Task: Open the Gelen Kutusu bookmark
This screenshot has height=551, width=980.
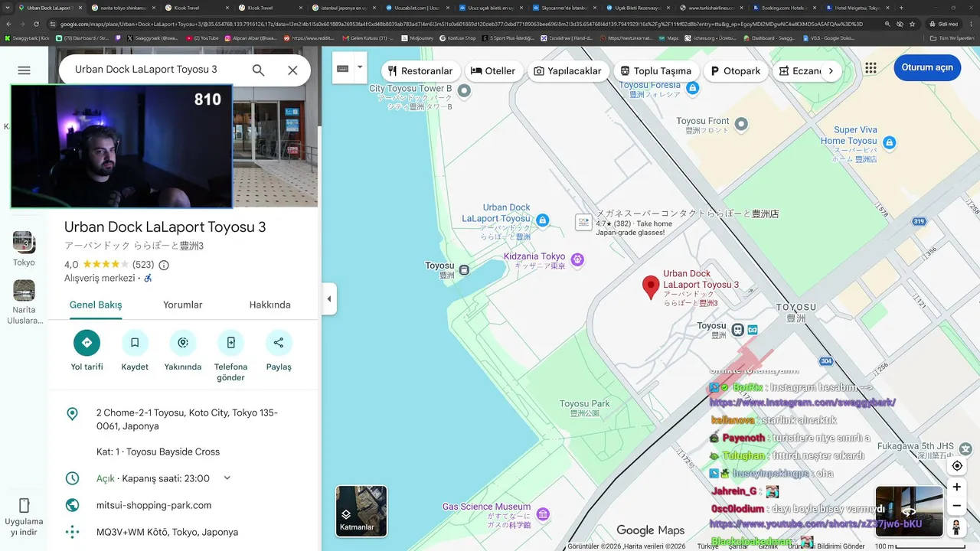Action: coord(368,37)
